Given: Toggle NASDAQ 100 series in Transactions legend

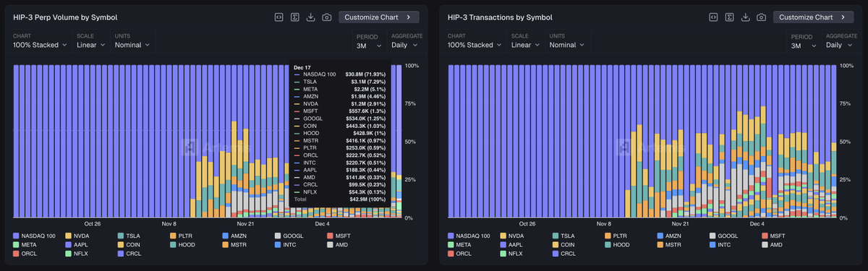Looking at the screenshot, I should [x=469, y=236].
